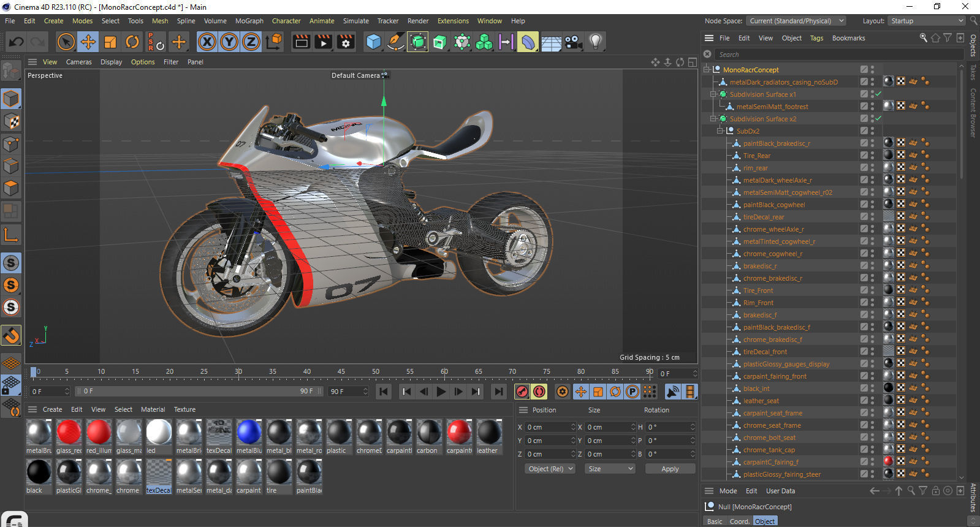The height and width of the screenshot is (527, 980).
Task: Open the Simulate menu
Action: pyautogui.click(x=356, y=21)
